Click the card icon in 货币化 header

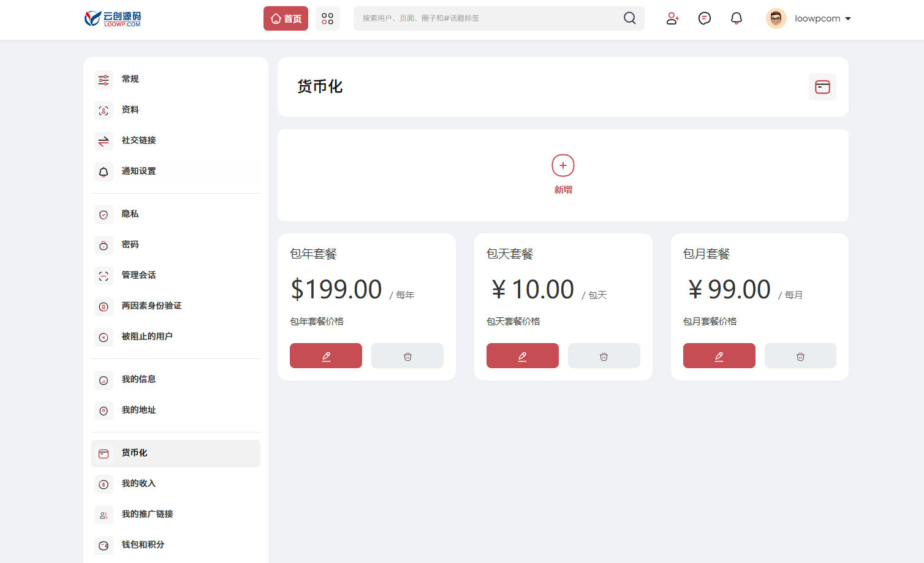(x=822, y=87)
